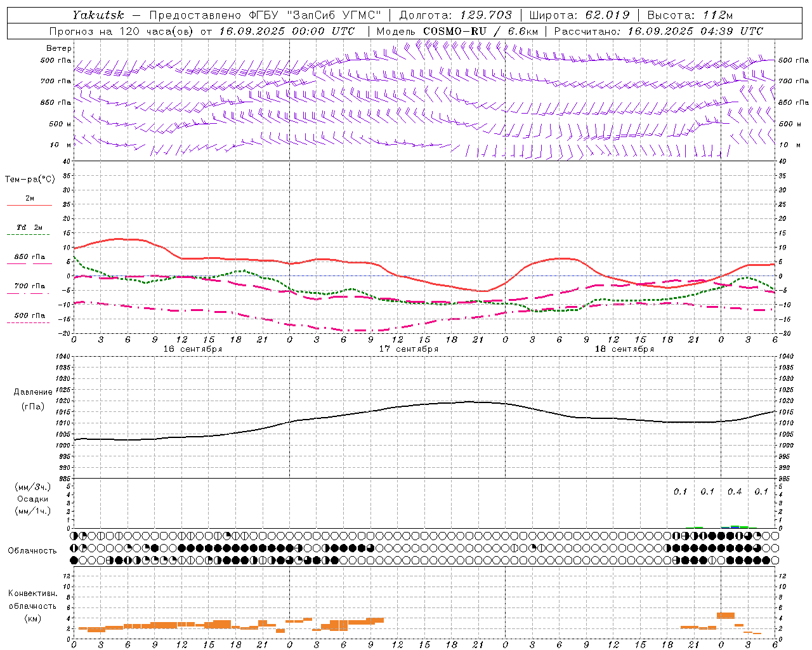Viewport: 812px width, 650px height.
Task: Click the 'Облачность' cloud cover label
Action: (x=32, y=550)
